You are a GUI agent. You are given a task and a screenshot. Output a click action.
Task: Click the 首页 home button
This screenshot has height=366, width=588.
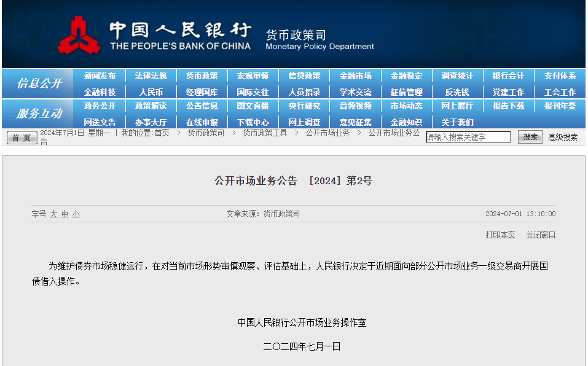coord(22,138)
